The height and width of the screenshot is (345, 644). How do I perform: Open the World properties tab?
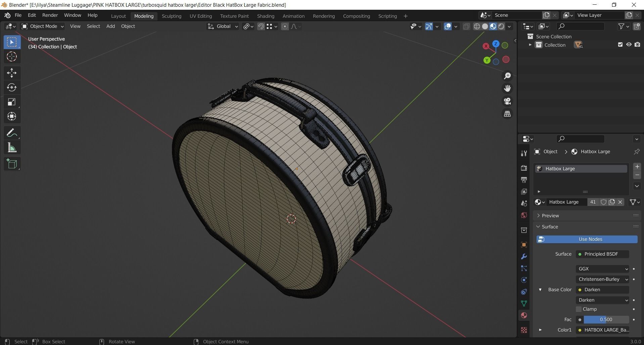tap(524, 215)
